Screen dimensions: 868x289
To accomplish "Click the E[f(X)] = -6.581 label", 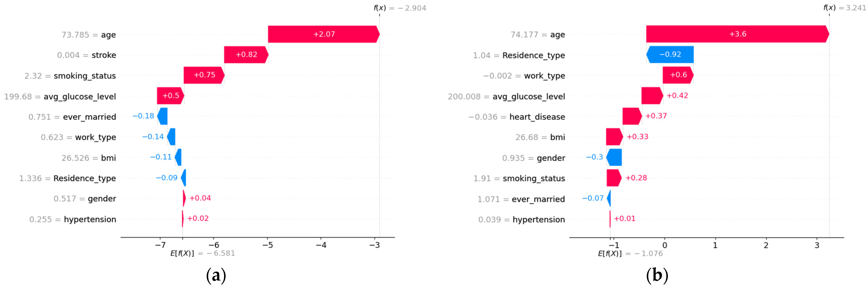I will pyautogui.click(x=202, y=253).
